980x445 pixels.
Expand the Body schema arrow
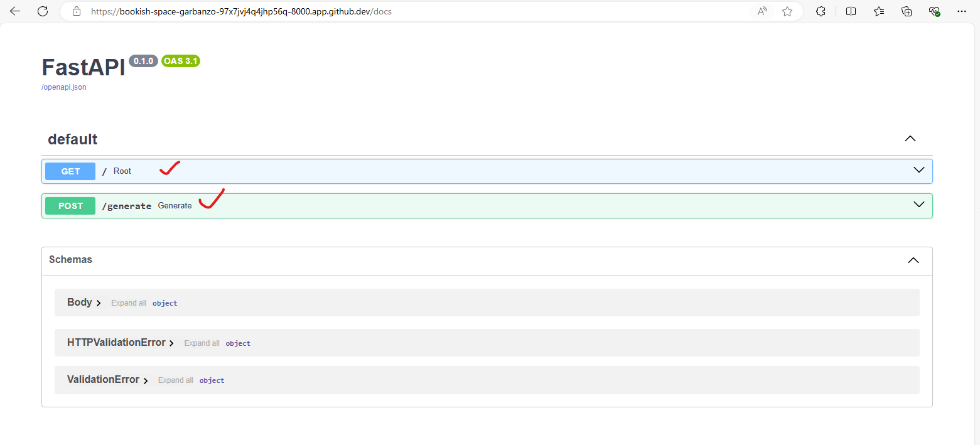point(99,303)
